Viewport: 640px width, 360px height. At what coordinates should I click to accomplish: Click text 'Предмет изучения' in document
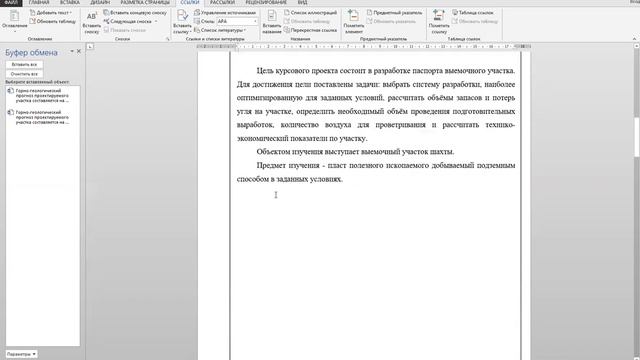[x=288, y=165]
